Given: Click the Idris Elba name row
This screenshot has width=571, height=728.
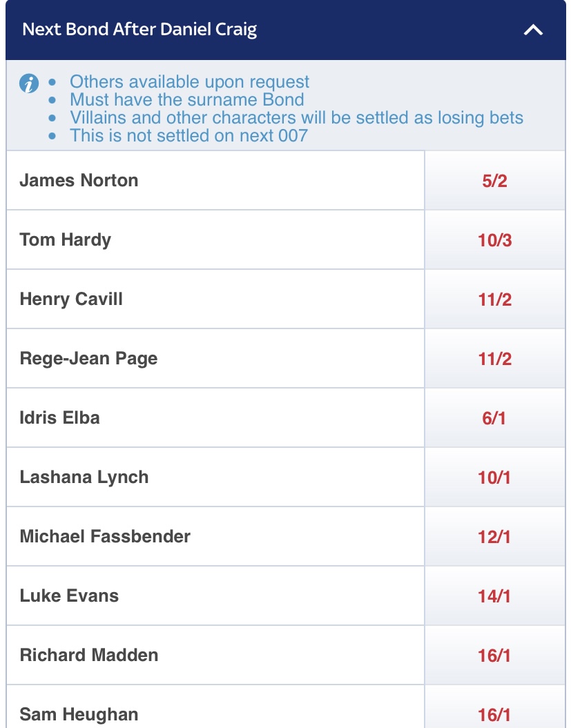Looking at the screenshot, I should click(215, 418).
